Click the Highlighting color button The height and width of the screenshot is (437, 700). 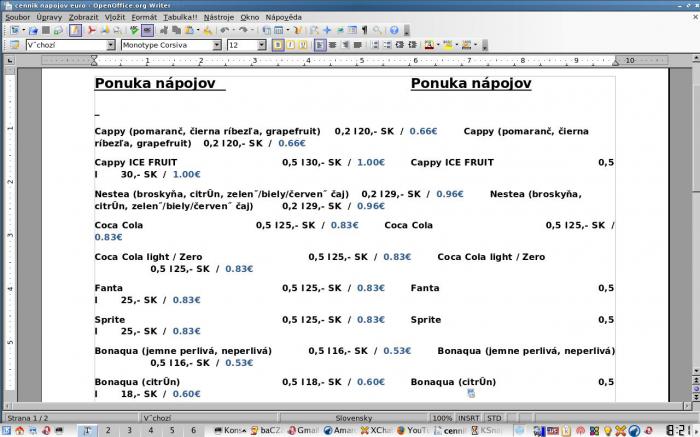coord(448,45)
